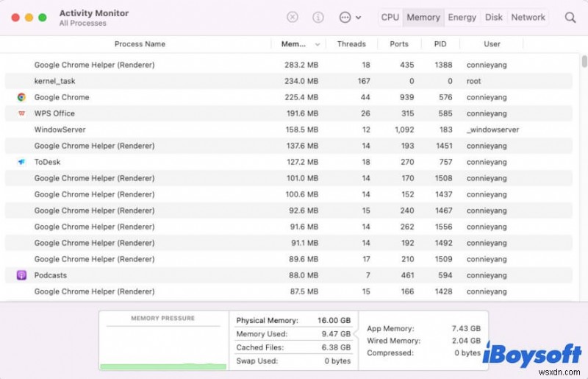Click the Google Chrome app icon
The height and width of the screenshot is (379, 588).
[21, 97]
